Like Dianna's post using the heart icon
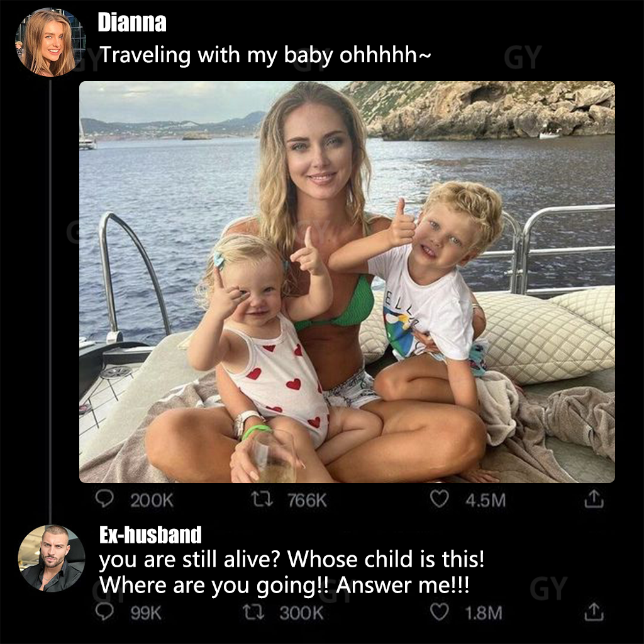 [439, 499]
